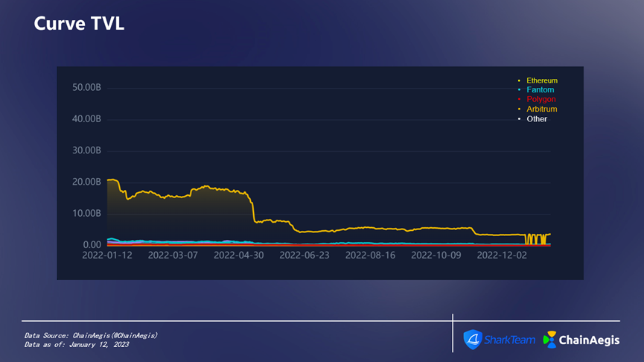Click the 40.00B y-axis label
The height and width of the screenshot is (362, 644).
pos(86,118)
